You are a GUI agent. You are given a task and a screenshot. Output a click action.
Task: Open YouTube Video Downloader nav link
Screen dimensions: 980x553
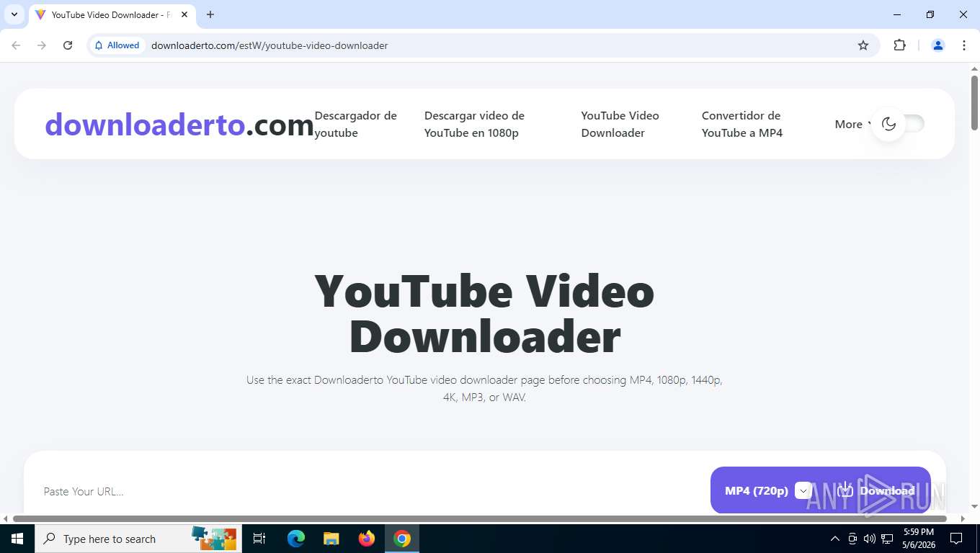tap(620, 124)
